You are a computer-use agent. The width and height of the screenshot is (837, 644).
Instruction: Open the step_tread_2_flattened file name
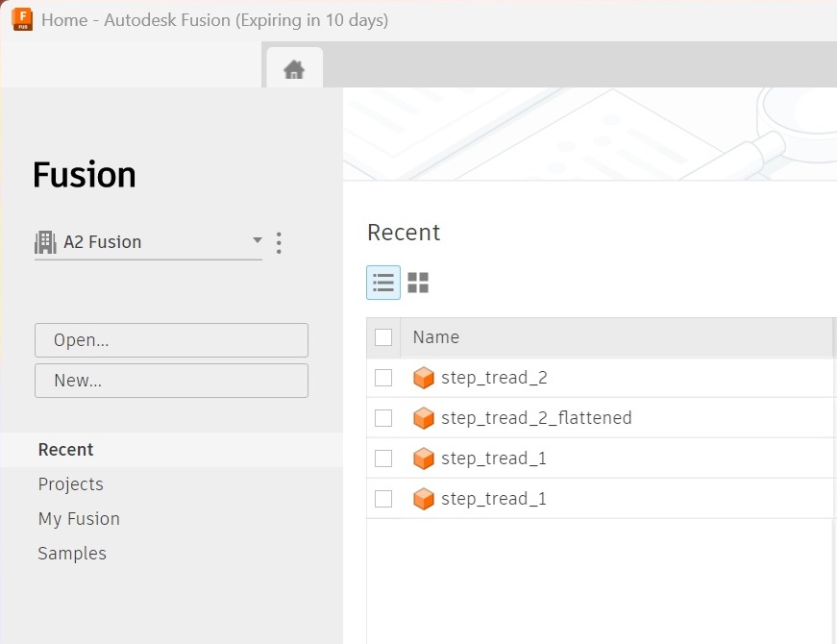(536, 418)
